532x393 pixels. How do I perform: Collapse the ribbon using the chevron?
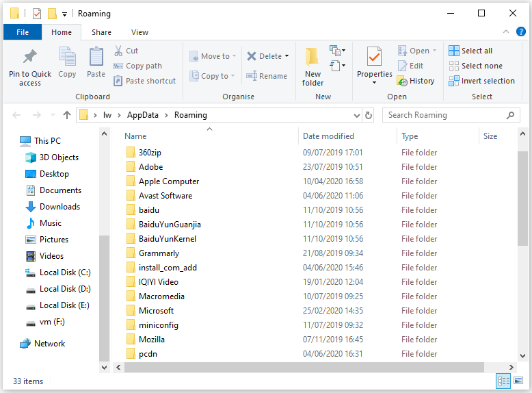click(x=505, y=32)
